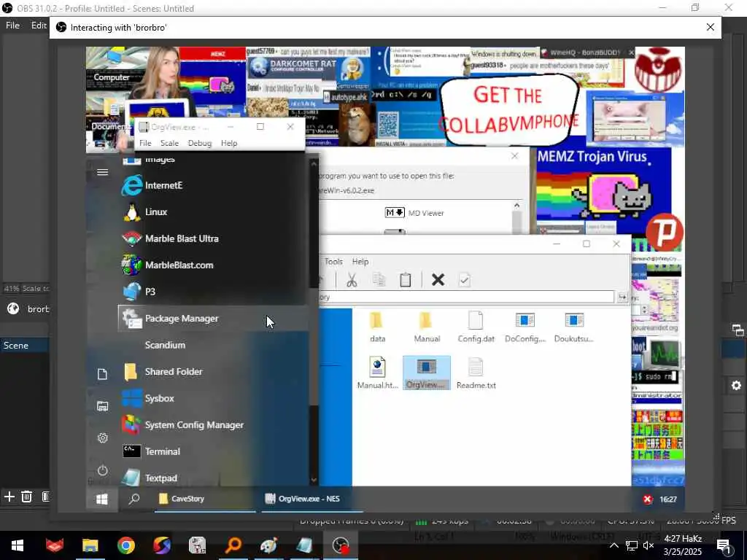The width and height of the screenshot is (747, 560).
Task: Click the checkmark icon in file manager toolbar
Action: [x=465, y=280]
